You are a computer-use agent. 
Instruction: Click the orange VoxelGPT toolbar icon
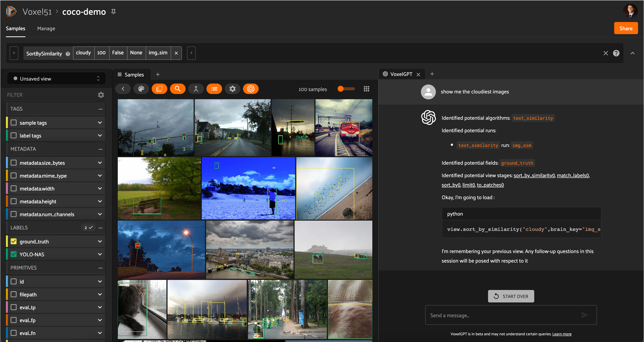pos(251,89)
